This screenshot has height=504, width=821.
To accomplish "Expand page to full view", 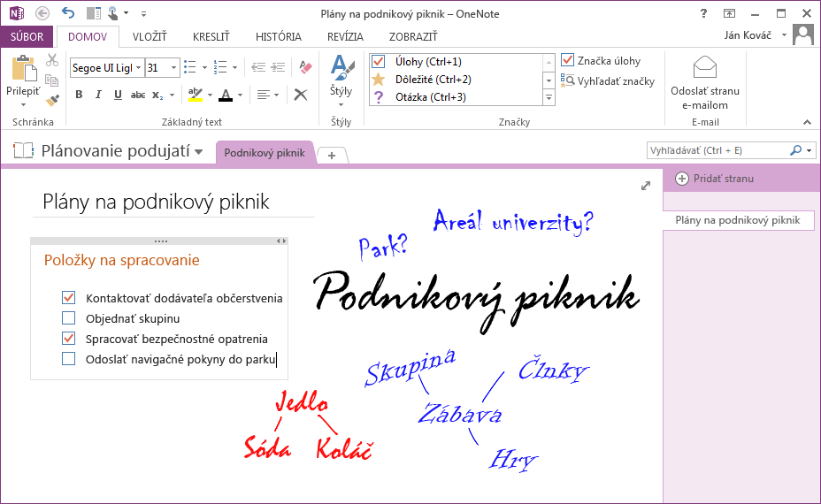I will pos(646,186).
